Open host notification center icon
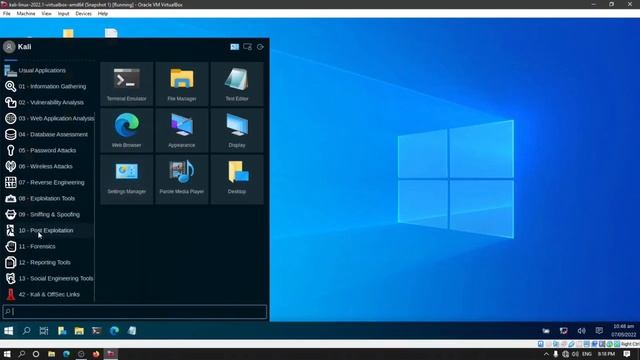The width and height of the screenshot is (640, 360). click(627, 354)
